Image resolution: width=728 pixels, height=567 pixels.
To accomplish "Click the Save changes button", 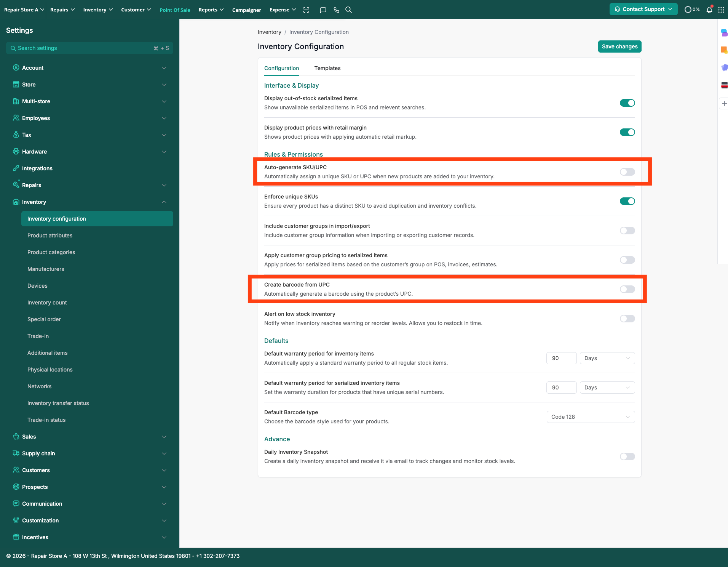I will pyautogui.click(x=619, y=46).
